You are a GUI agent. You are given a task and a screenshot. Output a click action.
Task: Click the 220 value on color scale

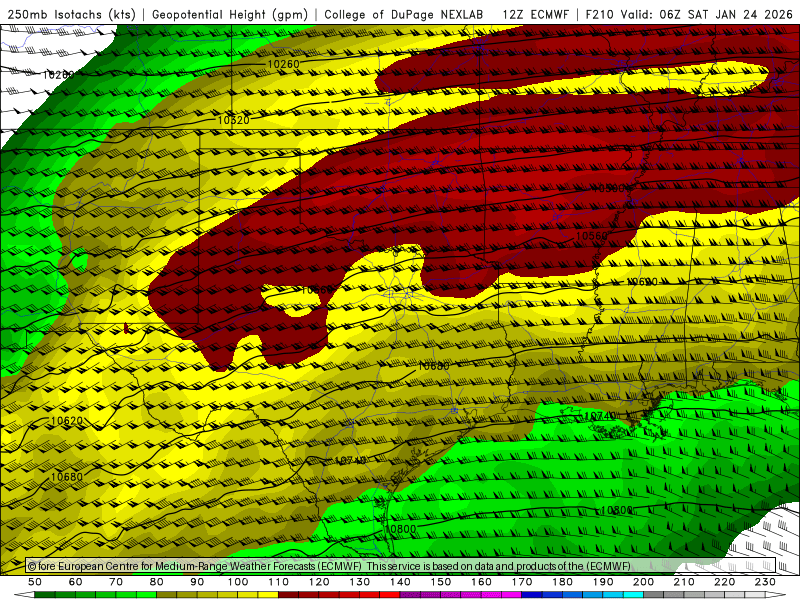coord(724,582)
